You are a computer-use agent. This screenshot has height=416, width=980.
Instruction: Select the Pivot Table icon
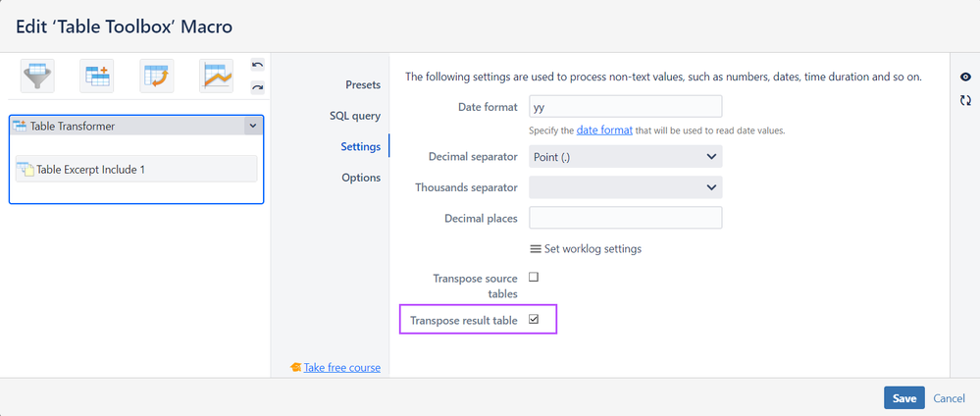[x=157, y=76]
